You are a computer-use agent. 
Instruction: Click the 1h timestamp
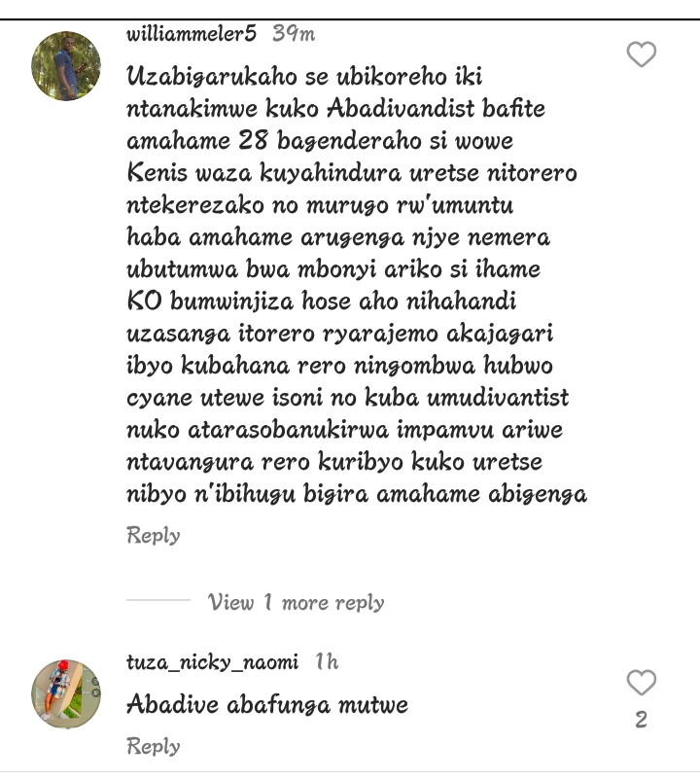coord(327,661)
